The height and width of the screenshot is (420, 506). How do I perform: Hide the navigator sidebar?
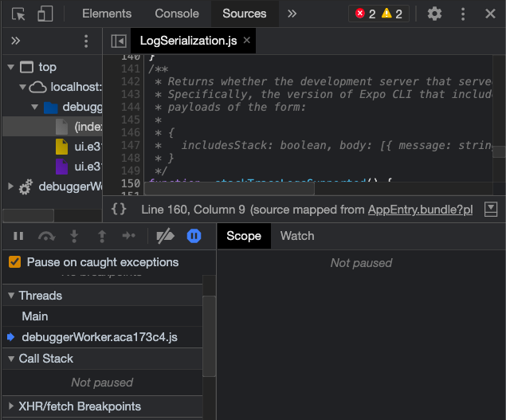tap(119, 41)
